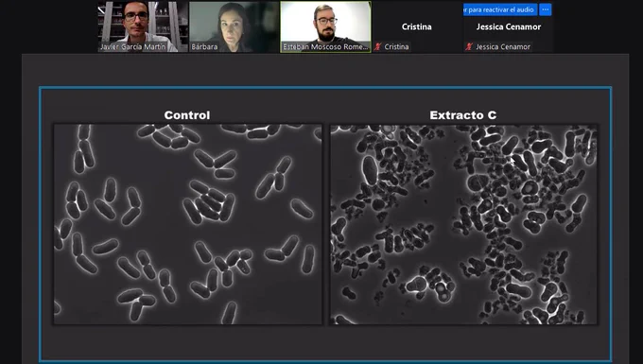Select Cristina's participant tile

click(417, 26)
